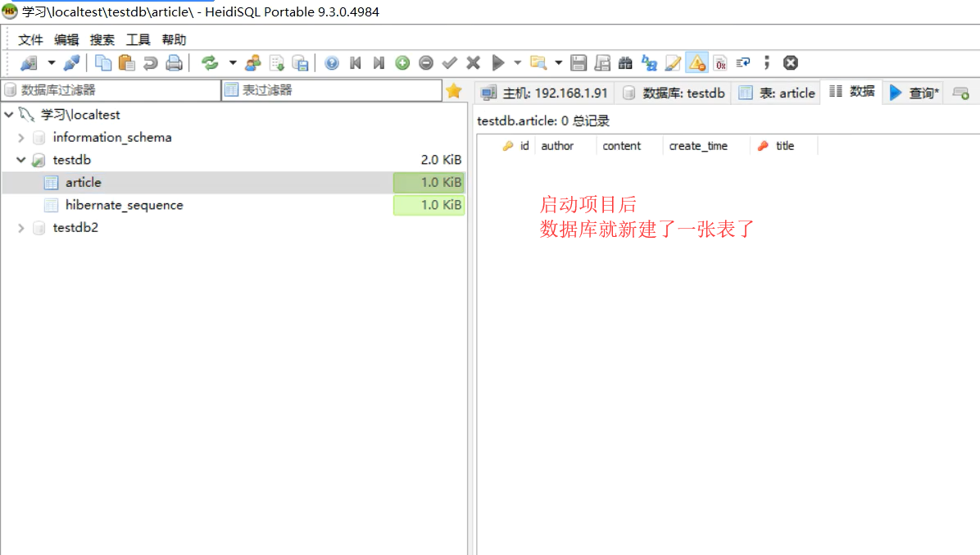This screenshot has height=555, width=980.
Task: Open the 帮助 menu
Action: click(x=174, y=40)
